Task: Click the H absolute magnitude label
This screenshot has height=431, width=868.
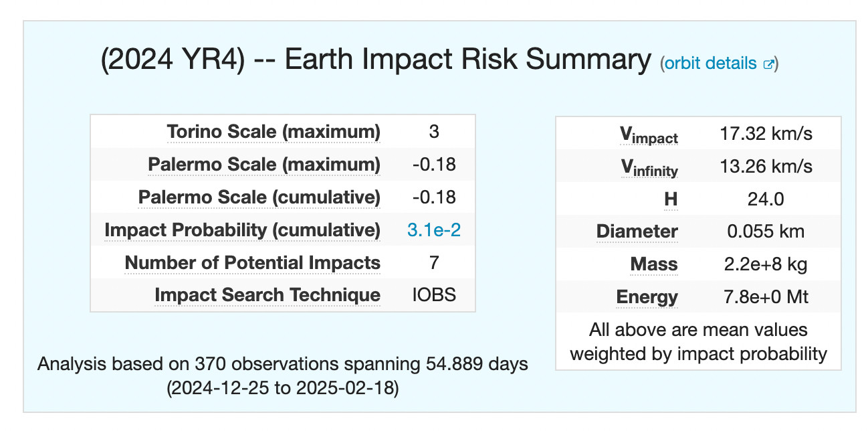Action: (x=671, y=199)
